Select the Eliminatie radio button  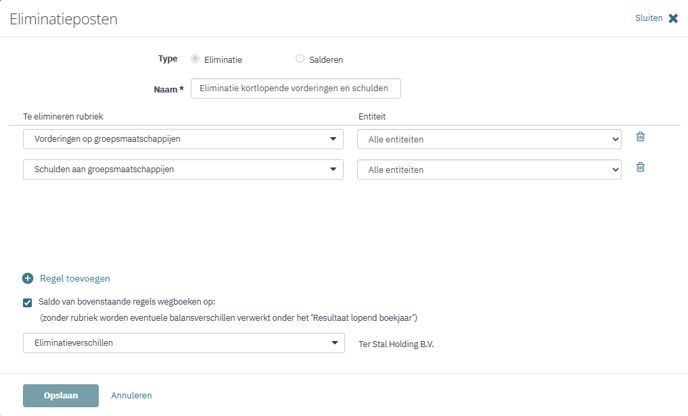tap(195, 59)
